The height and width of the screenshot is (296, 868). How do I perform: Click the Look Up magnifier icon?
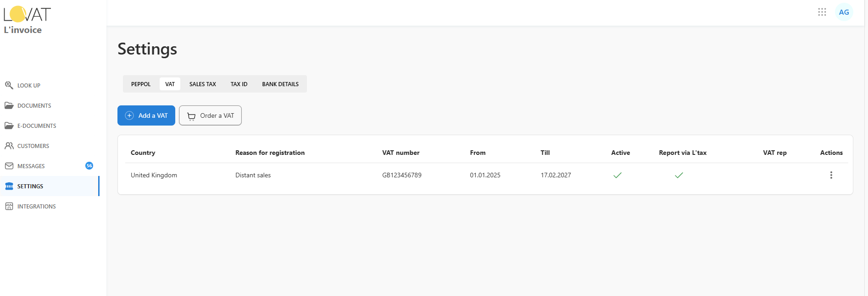[9, 85]
